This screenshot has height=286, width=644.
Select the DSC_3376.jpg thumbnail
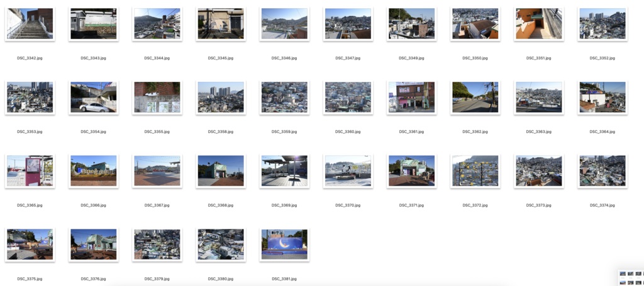93,244
